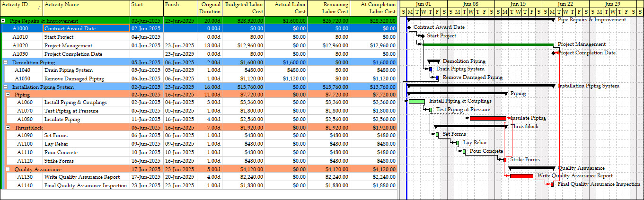Click the red Final Quality Assurance Inspection bar

[552, 184]
